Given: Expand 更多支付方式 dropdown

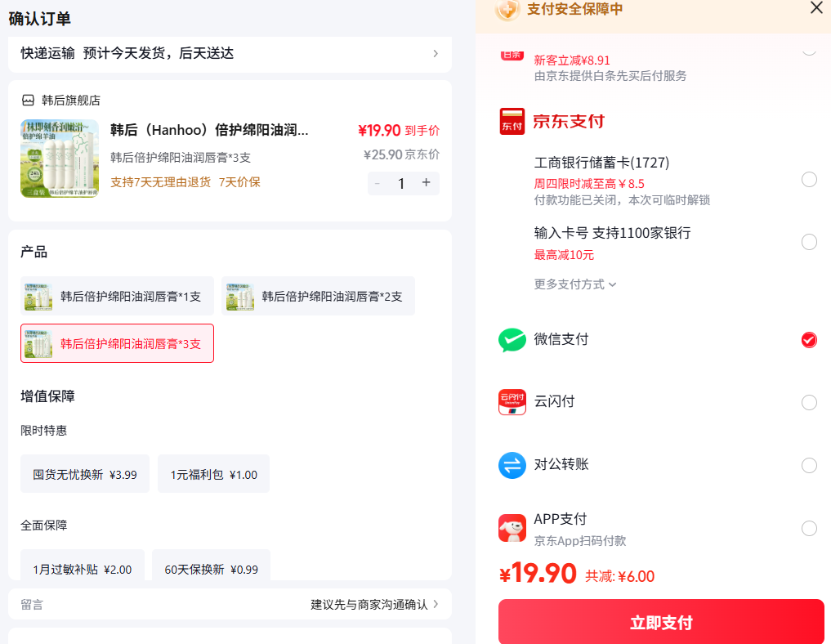Looking at the screenshot, I should [x=575, y=284].
